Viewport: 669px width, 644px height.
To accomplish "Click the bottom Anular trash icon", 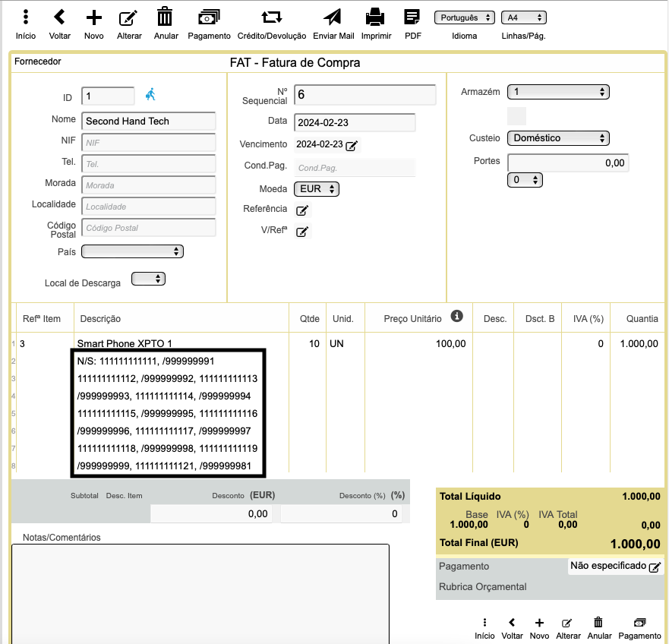I will point(598,622).
